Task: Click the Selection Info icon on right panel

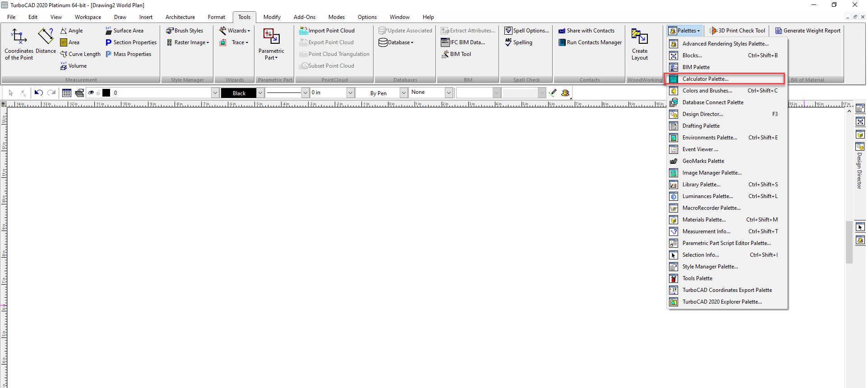Action: pyautogui.click(x=860, y=227)
